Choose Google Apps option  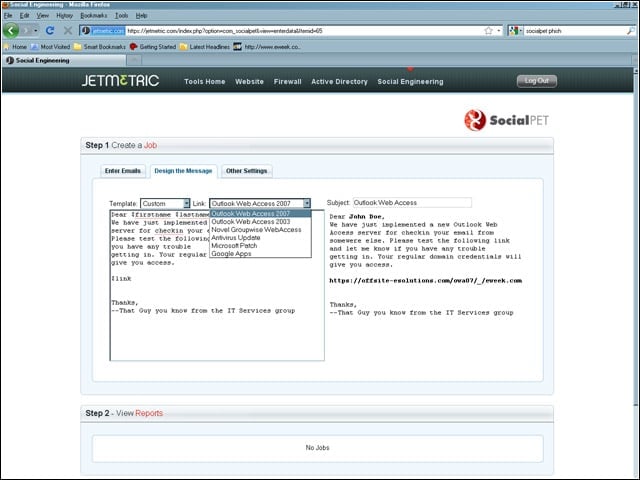click(x=260, y=253)
